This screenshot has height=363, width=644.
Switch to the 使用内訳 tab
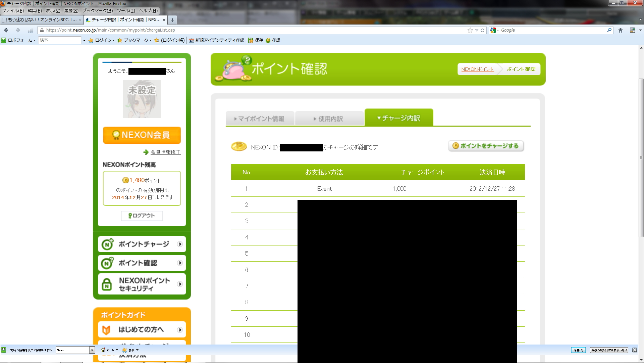329,119
